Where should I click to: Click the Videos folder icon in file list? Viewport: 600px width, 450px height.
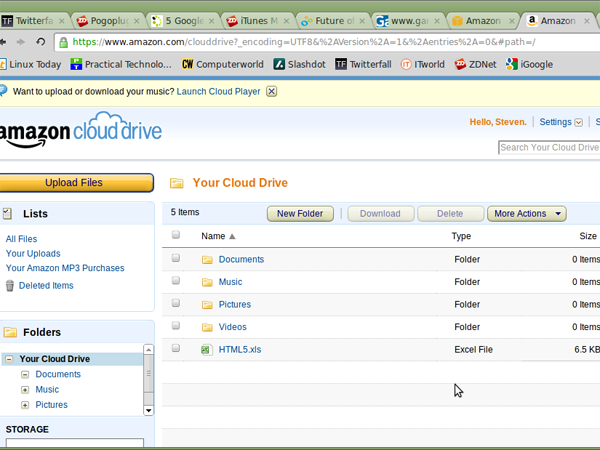coord(207,328)
